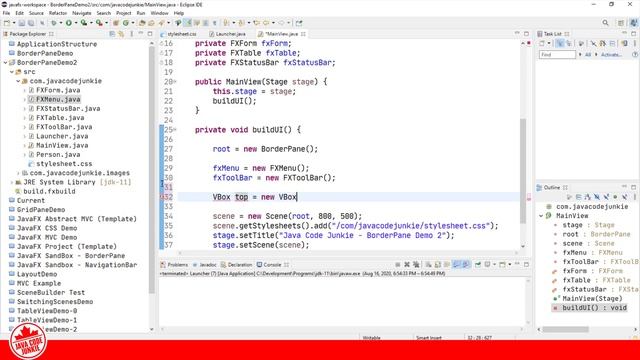Collapse com.javacodejunkie package

pos(18,81)
